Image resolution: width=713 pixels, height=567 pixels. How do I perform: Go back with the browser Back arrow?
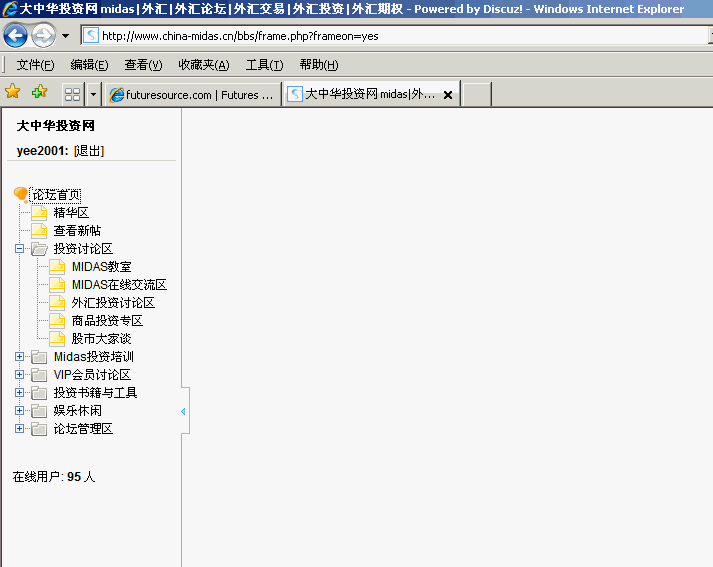15,35
